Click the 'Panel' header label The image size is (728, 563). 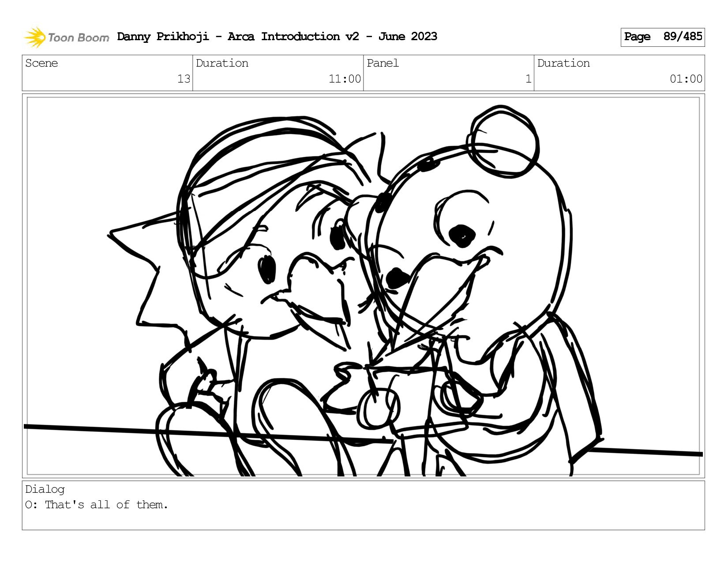click(x=383, y=63)
